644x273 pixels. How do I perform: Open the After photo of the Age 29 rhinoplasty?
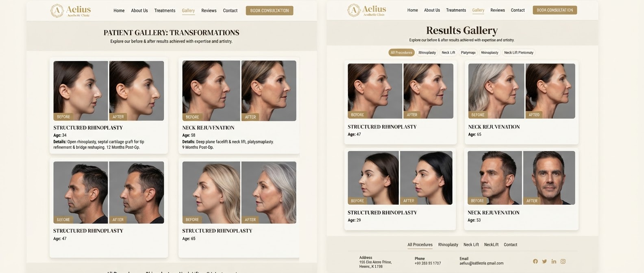426,178
